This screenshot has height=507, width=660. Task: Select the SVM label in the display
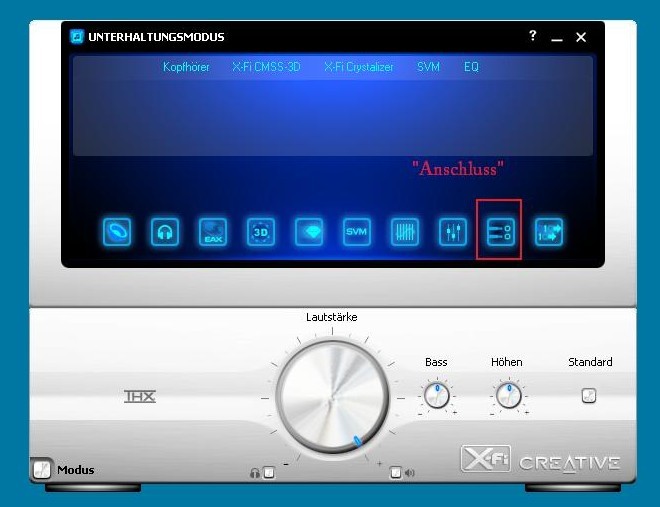[428, 67]
